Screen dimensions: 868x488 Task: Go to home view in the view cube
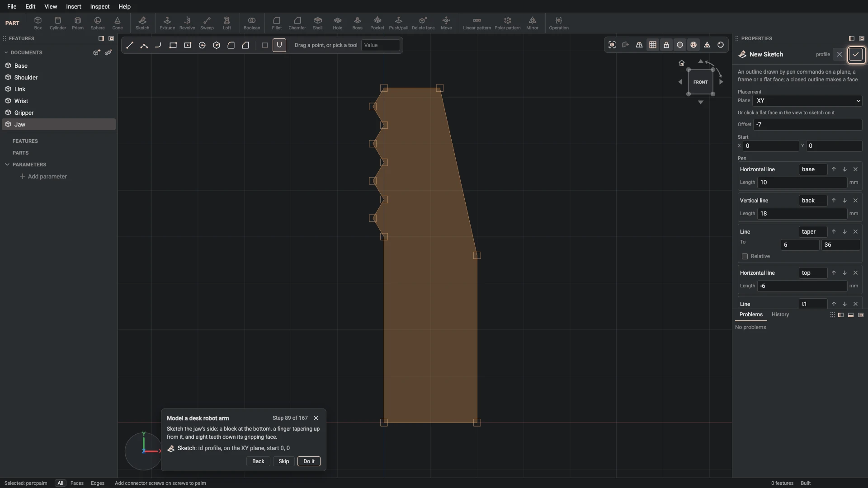(x=682, y=63)
